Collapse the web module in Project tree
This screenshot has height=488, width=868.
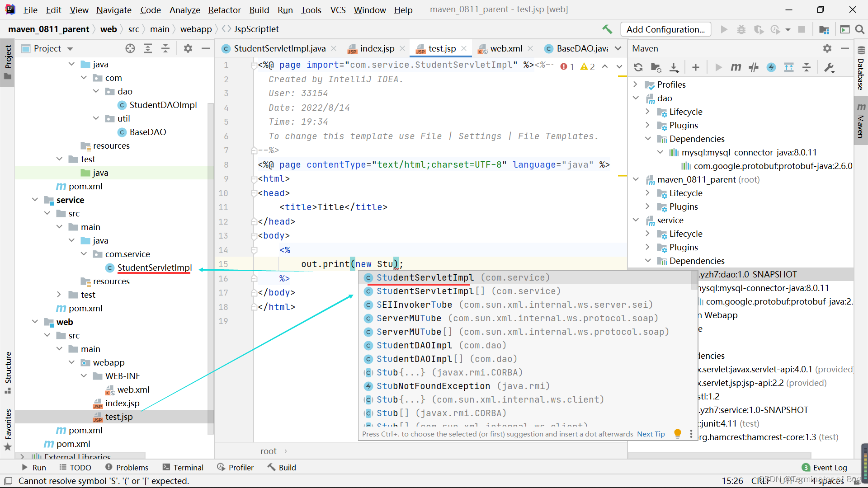(35, 322)
